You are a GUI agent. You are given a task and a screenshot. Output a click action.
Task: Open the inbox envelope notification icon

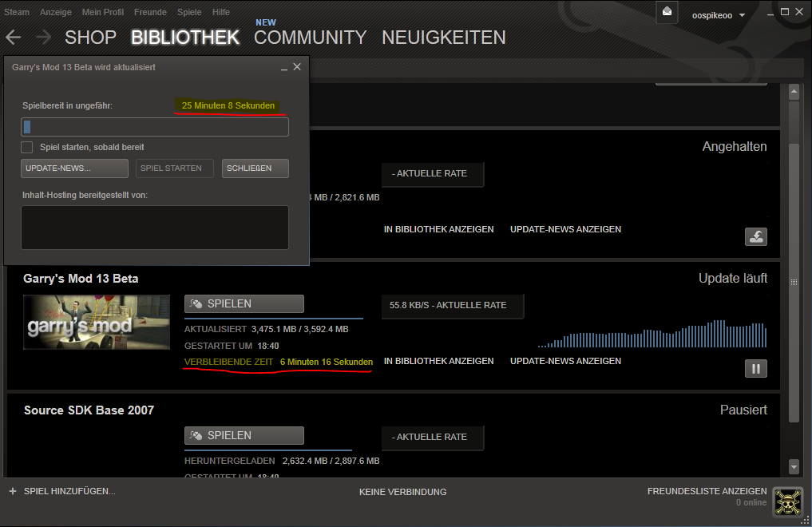[x=667, y=13]
